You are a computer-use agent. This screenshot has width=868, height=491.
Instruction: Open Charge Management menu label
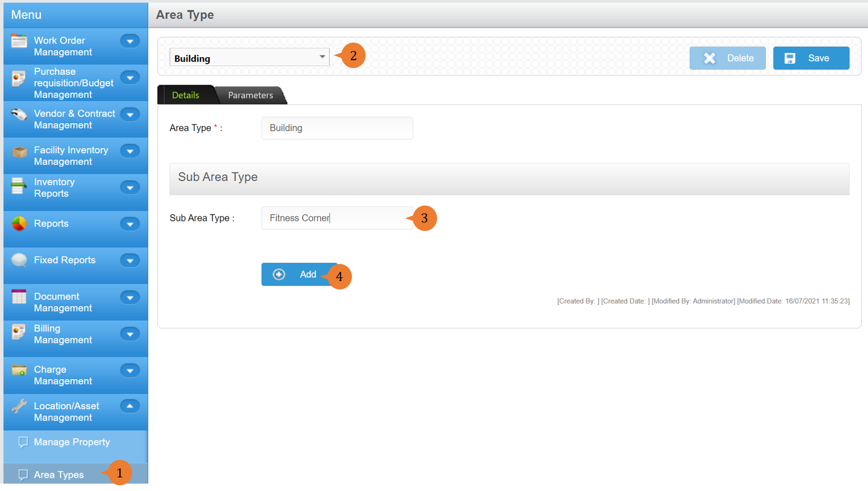[62, 375]
